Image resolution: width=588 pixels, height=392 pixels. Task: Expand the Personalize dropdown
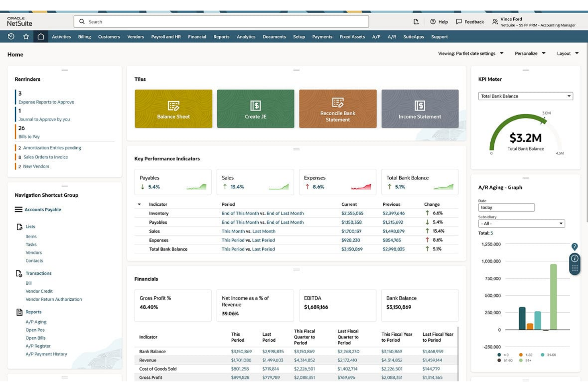point(530,53)
